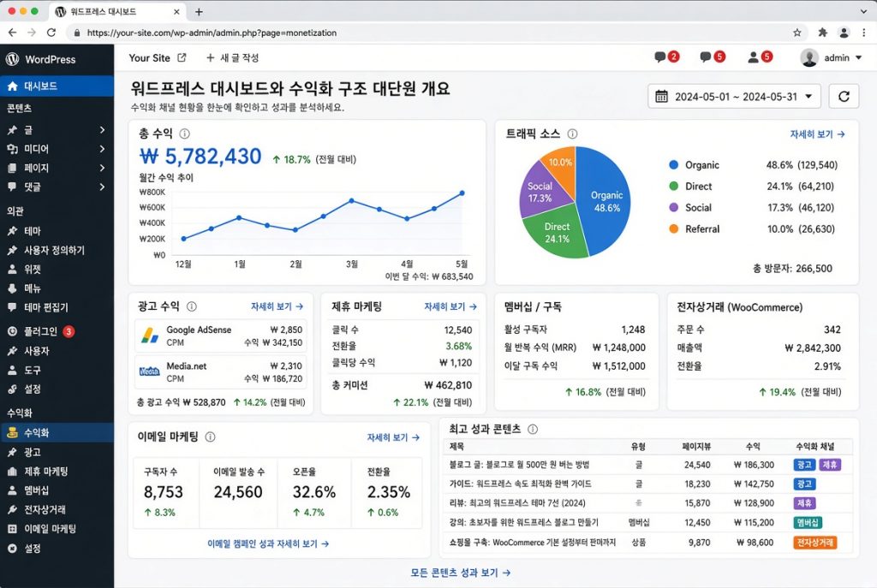877x588 pixels.
Task: Click the Google AdSense logo
Action: pyautogui.click(x=149, y=336)
